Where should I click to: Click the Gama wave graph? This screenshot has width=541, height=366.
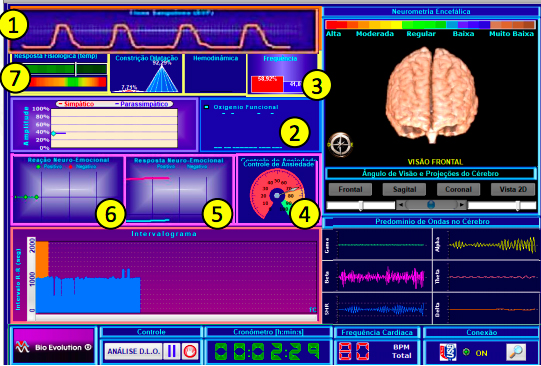coord(381,245)
